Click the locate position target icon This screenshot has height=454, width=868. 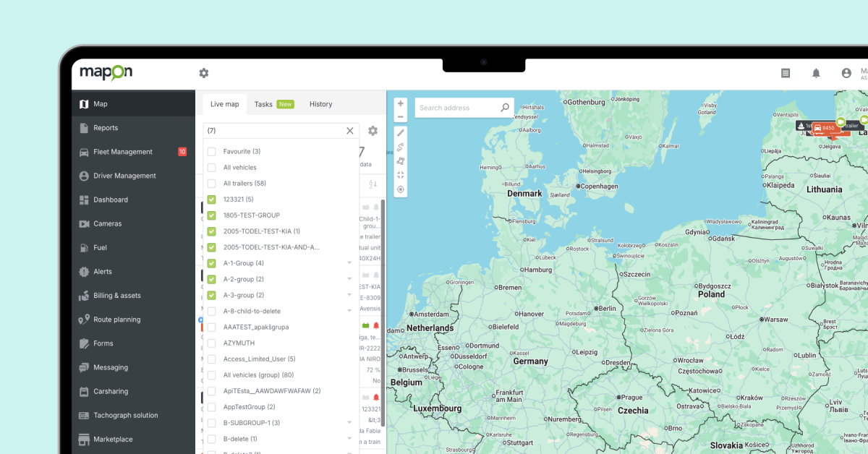point(401,189)
